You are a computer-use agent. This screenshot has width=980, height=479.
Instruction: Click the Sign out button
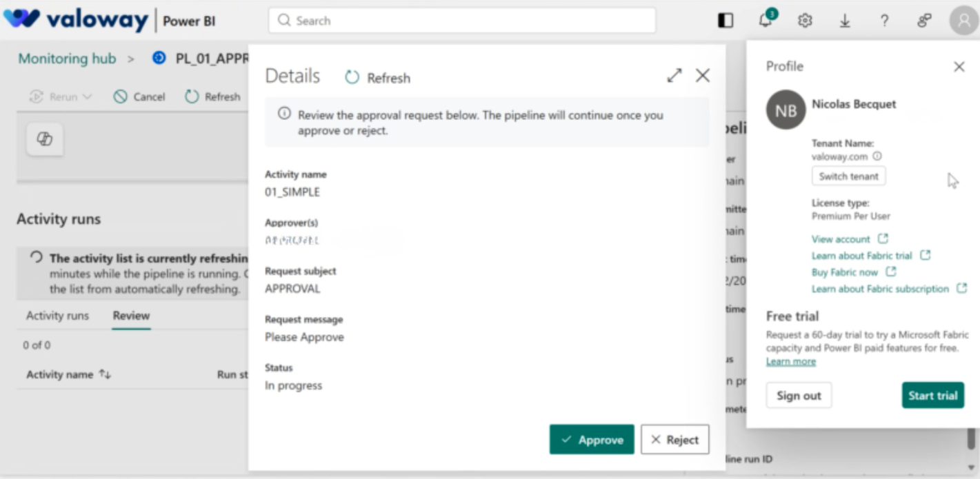[799, 396]
